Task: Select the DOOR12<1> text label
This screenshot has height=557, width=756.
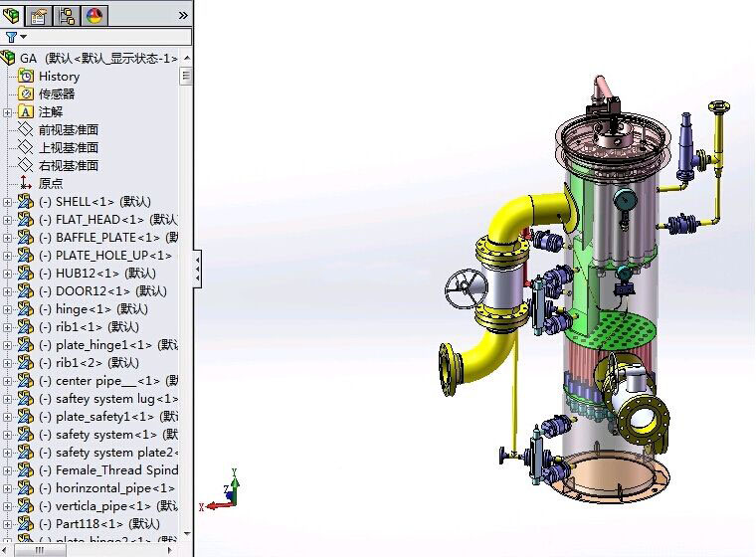Action: [94, 290]
